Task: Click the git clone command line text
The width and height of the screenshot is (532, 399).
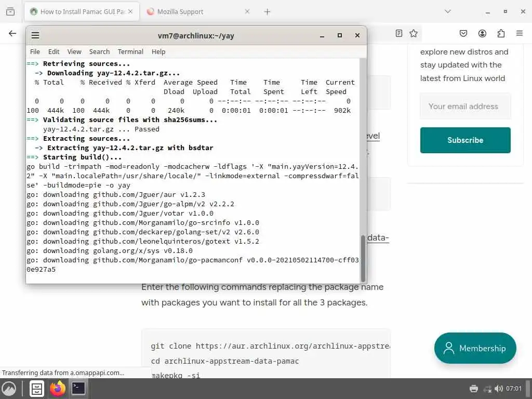Action: pos(270,346)
